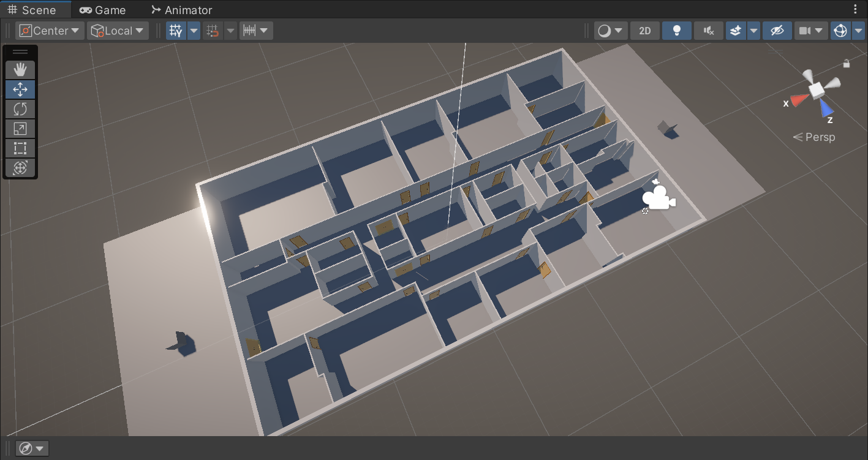Switch to the Scene tab
The image size is (868, 460).
click(x=32, y=10)
